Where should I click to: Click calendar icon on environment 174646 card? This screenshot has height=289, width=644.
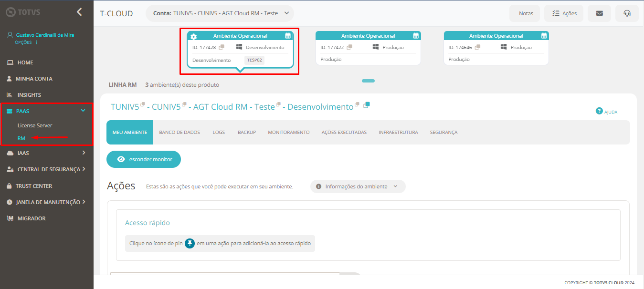click(x=544, y=36)
